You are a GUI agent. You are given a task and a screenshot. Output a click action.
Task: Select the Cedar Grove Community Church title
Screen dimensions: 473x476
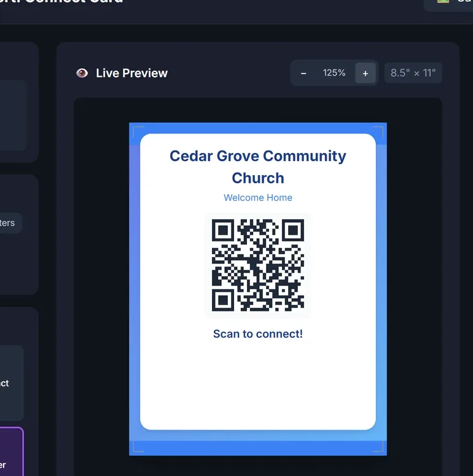(258, 166)
